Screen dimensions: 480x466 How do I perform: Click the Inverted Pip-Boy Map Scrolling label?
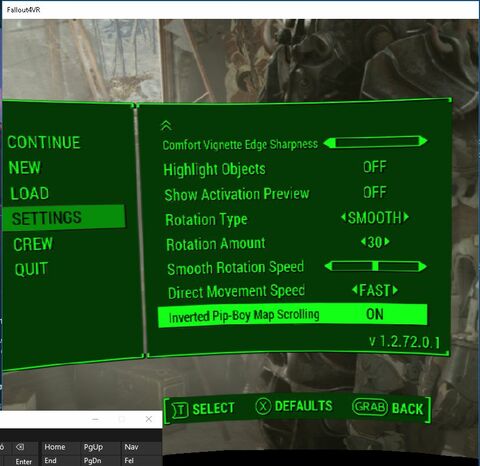(244, 316)
